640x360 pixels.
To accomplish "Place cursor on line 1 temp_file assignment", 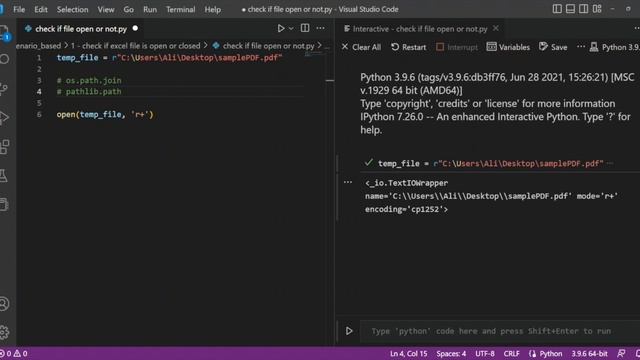I will [x=169, y=58].
